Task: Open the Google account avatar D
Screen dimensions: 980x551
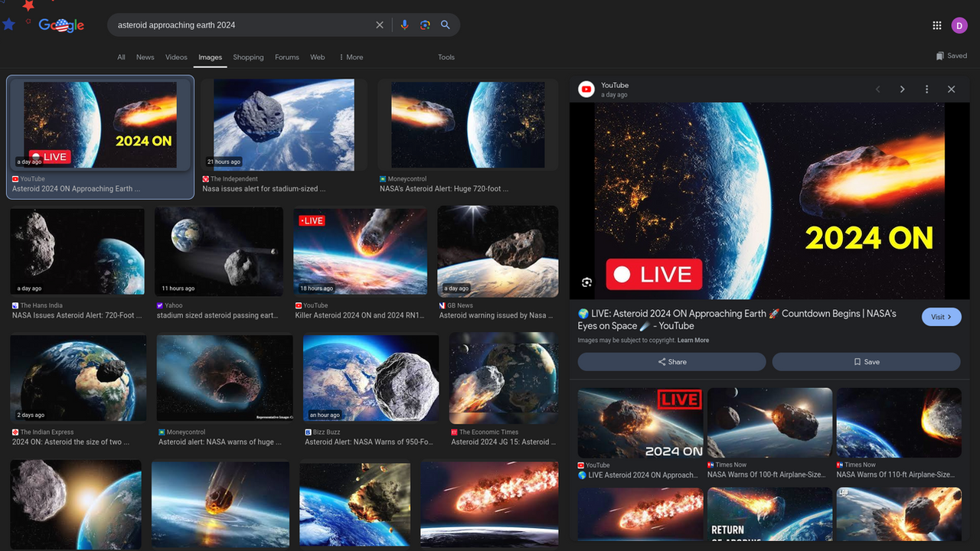Action: click(x=959, y=25)
